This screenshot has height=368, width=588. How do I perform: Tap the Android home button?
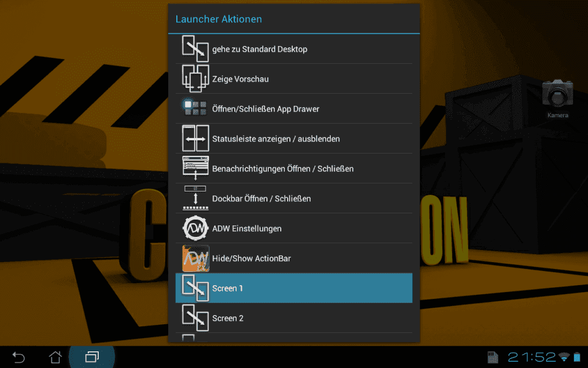pos(55,356)
